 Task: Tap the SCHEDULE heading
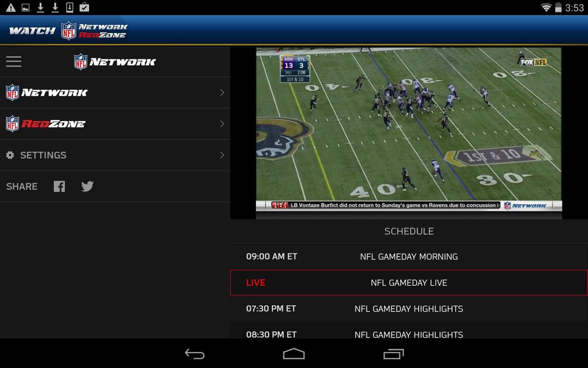tap(409, 231)
